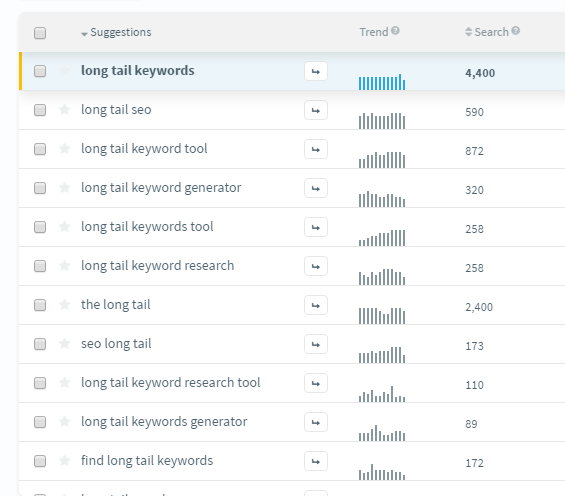Mark 'long tail keywords tool' as favorite

pos(64,226)
